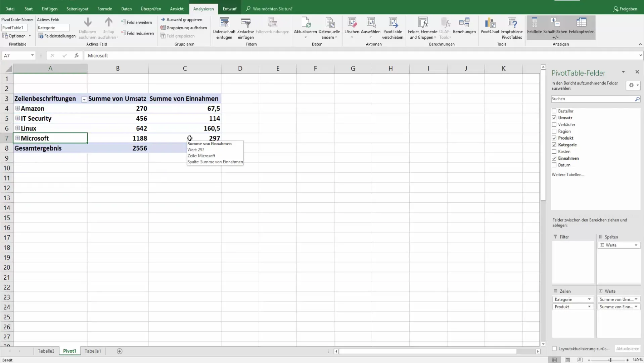Click the insert function fx icon
Screen dimensions: 644x363
click(77, 55)
